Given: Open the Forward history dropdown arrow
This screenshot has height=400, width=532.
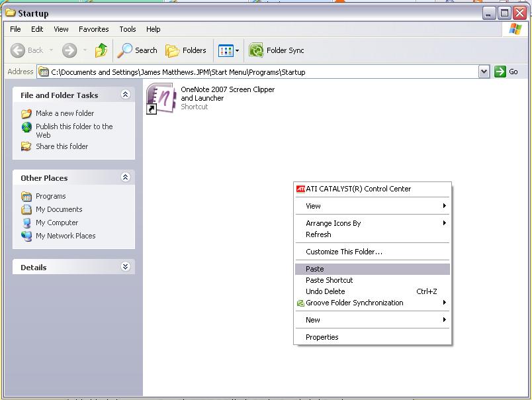Looking at the screenshot, I should 85,50.
